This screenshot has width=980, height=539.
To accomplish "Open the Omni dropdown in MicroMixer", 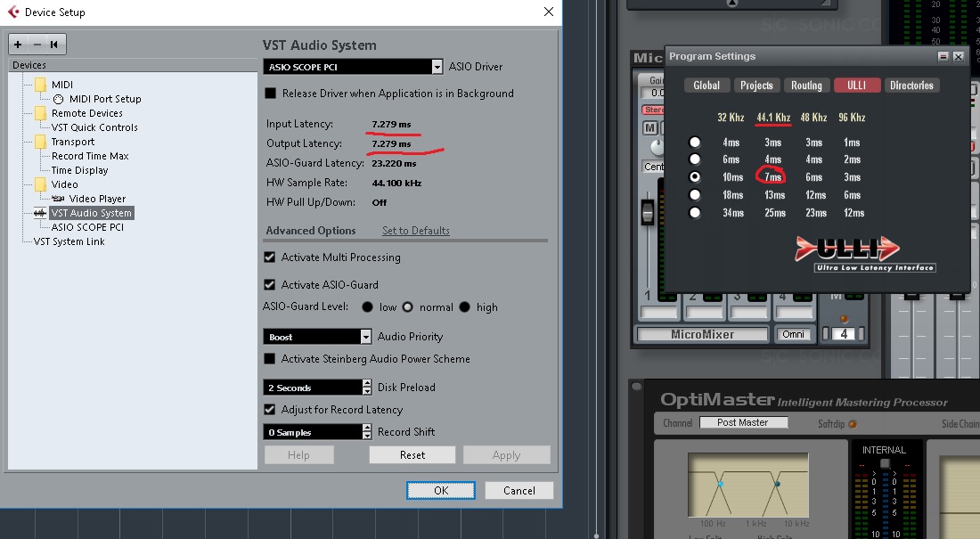I will click(x=794, y=334).
